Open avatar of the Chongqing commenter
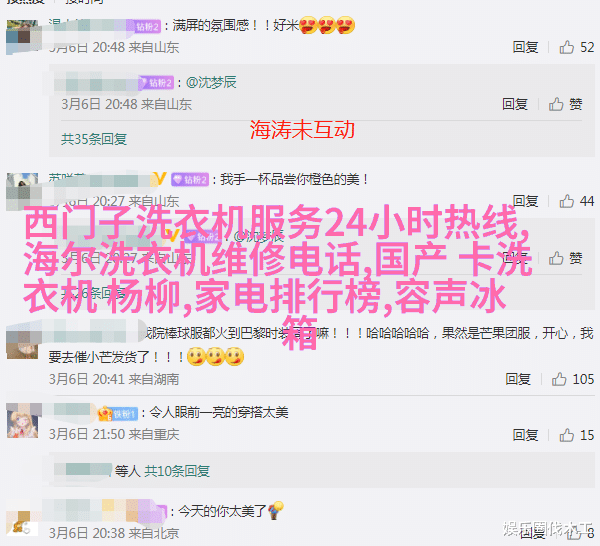 tap(23, 421)
